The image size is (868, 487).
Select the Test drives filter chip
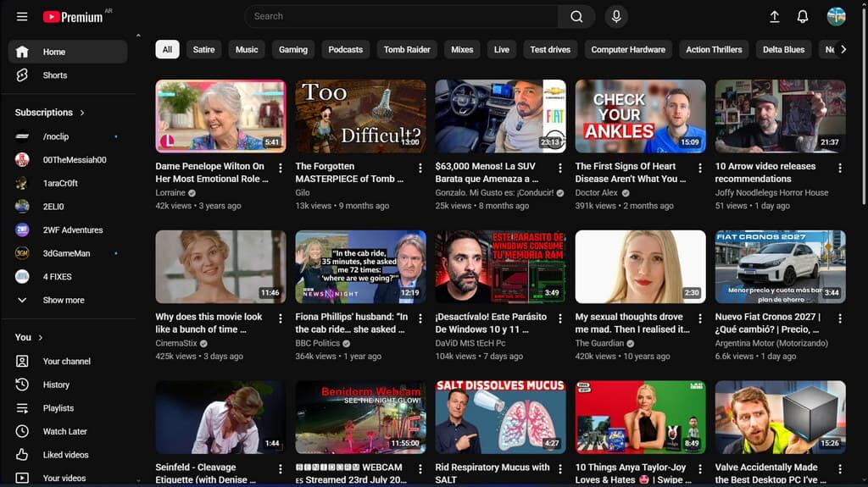coord(550,49)
